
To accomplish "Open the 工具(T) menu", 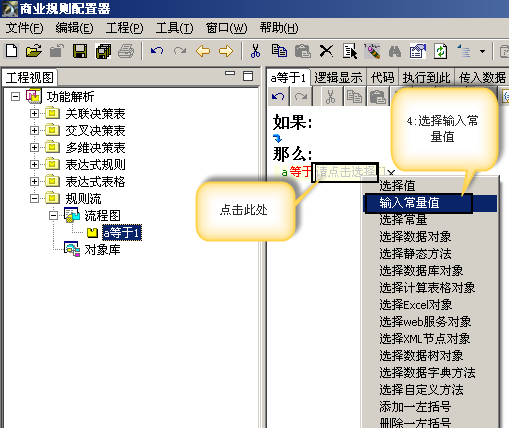I will click(174, 28).
